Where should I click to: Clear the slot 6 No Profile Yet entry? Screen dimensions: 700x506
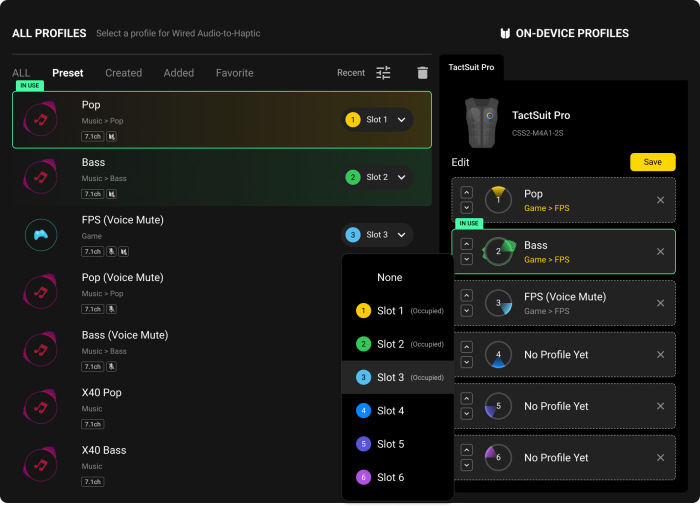pyautogui.click(x=660, y=458)
